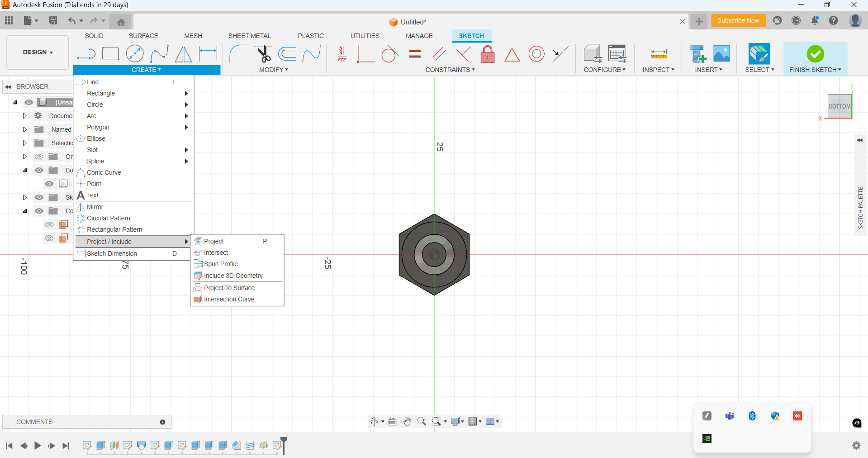Screen dimensions: 868x458
Task: Jump to the timeline's beginning
Action: pos(9,446)
